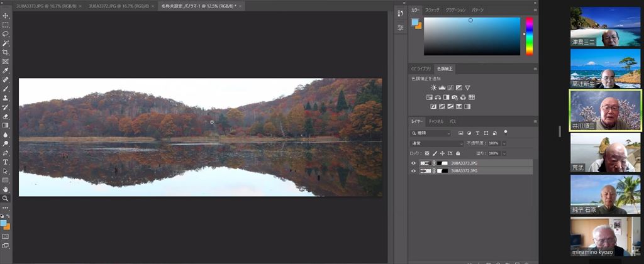Open the スウォッチ panel tab

point(432,11)
